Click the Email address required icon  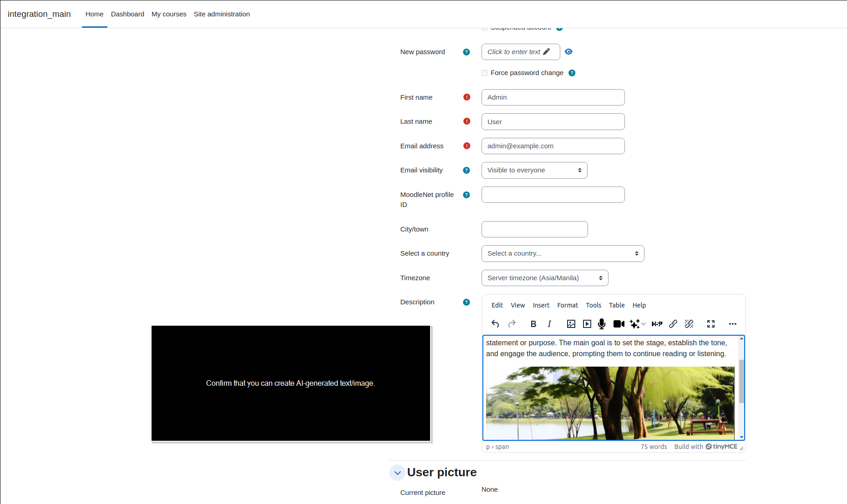(467, 146)
